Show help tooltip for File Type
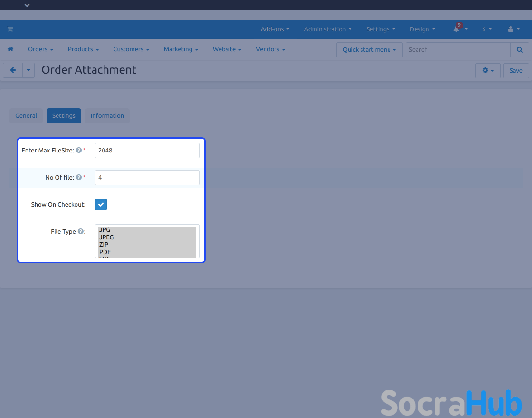This screenshot has height=418, width=532. 80,232
